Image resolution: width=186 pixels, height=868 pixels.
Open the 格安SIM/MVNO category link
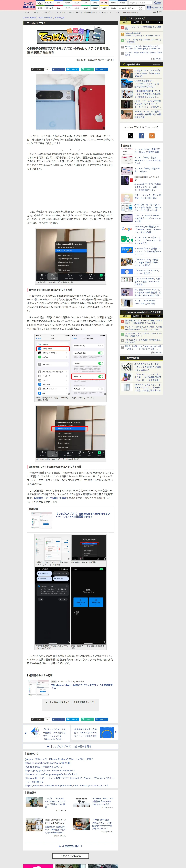(129, 12)
